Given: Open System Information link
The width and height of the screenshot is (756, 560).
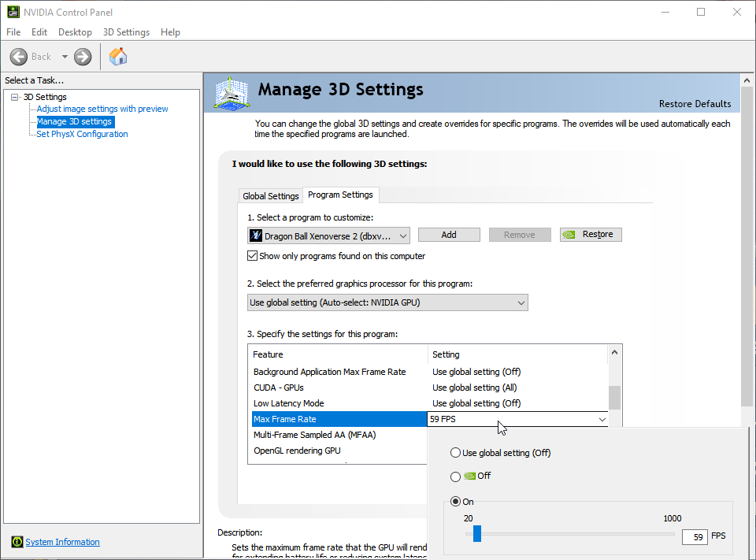Looking at the screenshot, I should tap(63, 542).
